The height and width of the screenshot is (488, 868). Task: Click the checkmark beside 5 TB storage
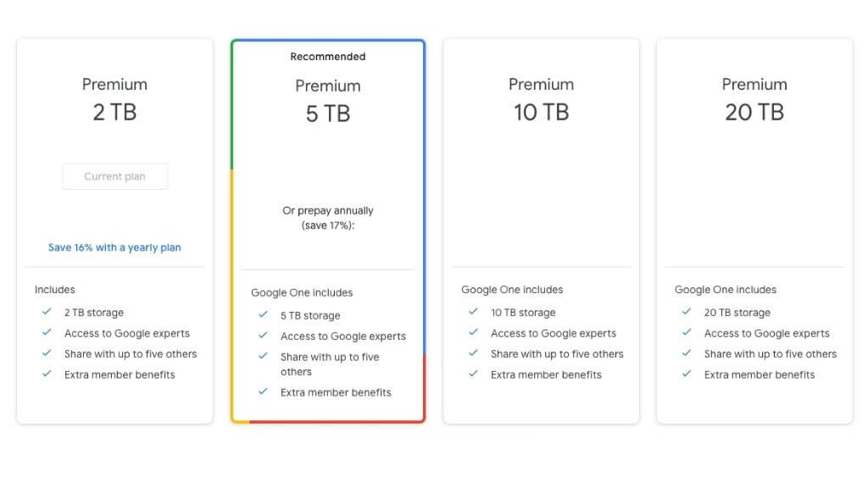point(263,314)
